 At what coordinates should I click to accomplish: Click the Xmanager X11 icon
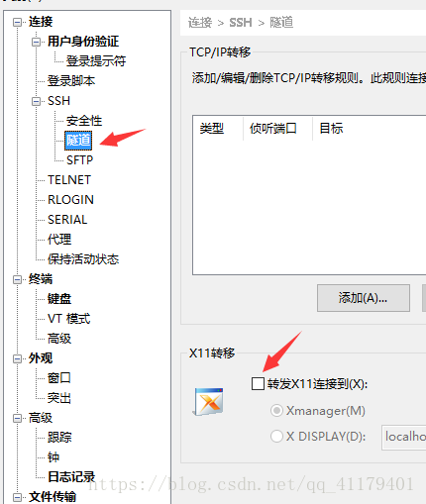point(208,402)
